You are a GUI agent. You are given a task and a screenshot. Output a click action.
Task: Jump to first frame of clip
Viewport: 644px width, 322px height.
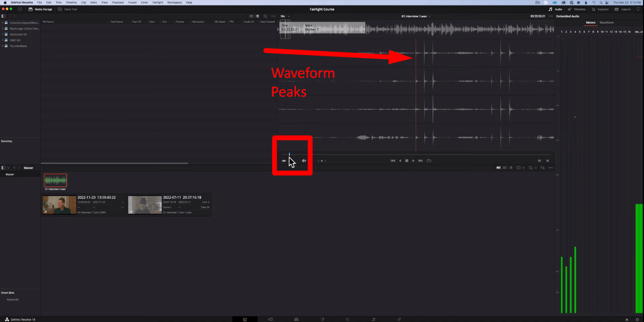393,161
